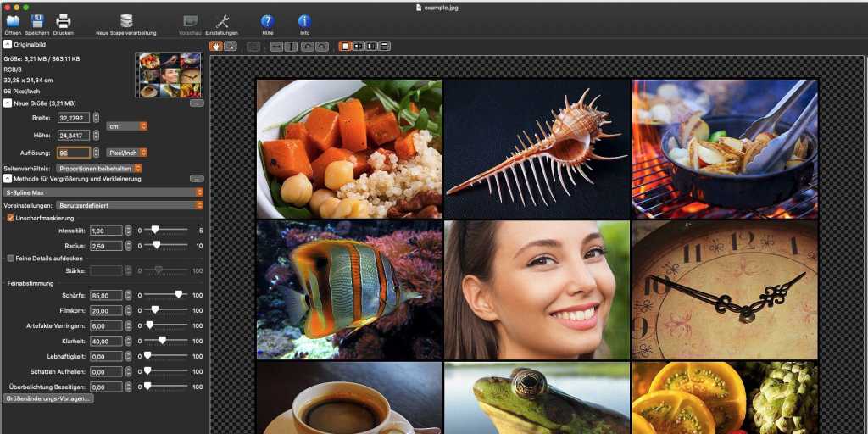
Task: Click the 'RGB/8' color mode text
Action: 12,70
